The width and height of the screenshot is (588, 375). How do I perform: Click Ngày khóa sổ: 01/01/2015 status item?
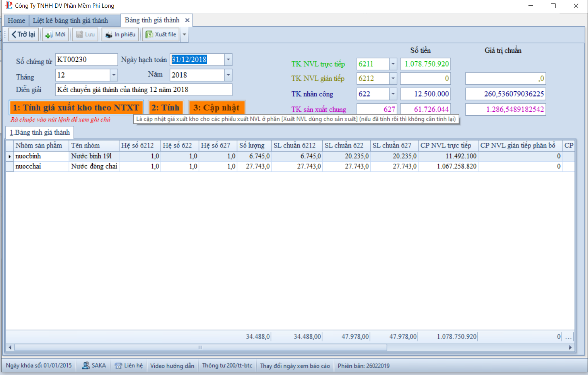(x=39, y=365)
